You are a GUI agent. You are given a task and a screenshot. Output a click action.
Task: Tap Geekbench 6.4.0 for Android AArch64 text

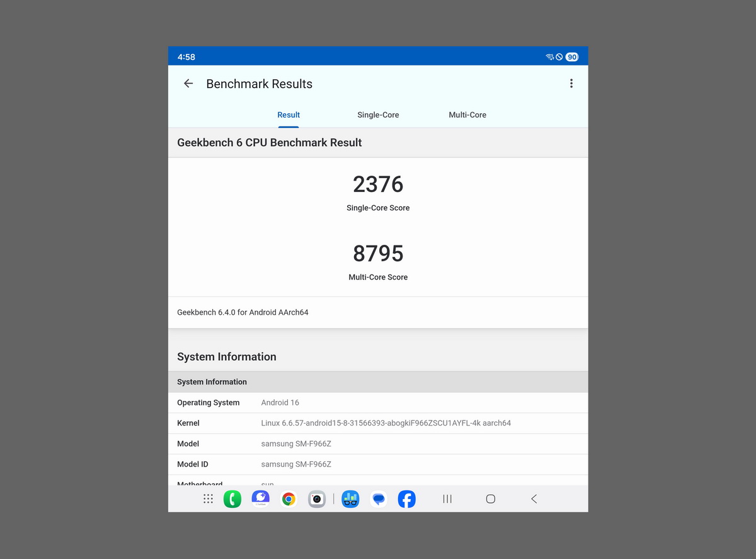[243, 312]
